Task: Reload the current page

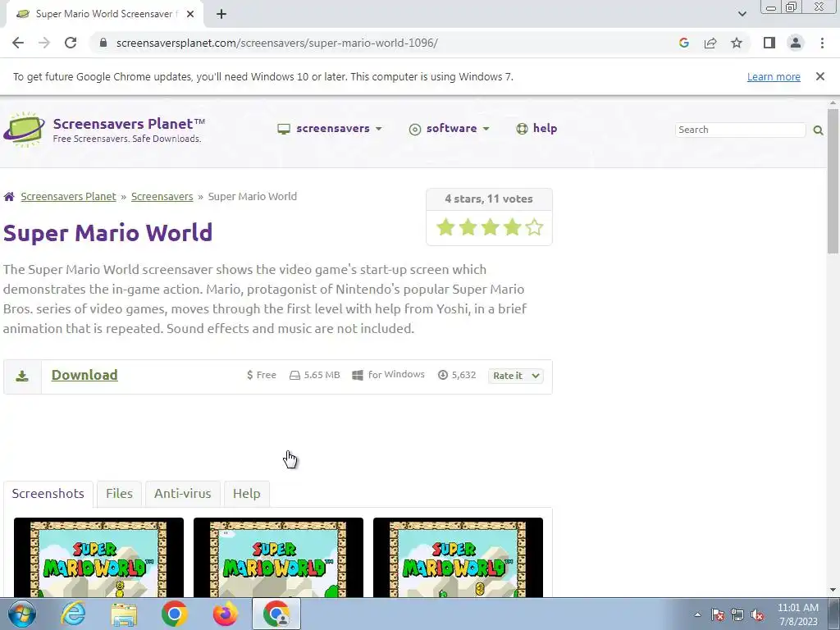Action: [x=71, y=43]
